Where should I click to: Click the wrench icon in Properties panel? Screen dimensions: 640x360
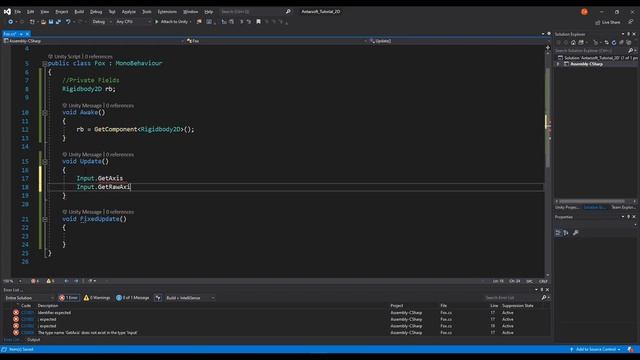click(x=576, y=233)
